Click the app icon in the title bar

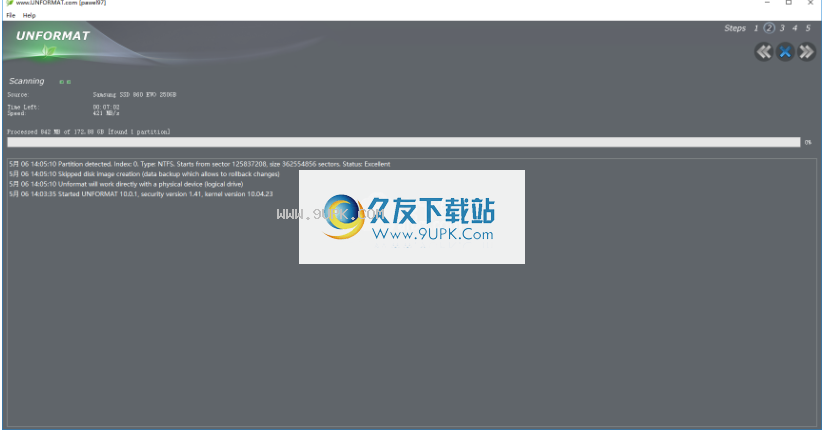(9, 3)
